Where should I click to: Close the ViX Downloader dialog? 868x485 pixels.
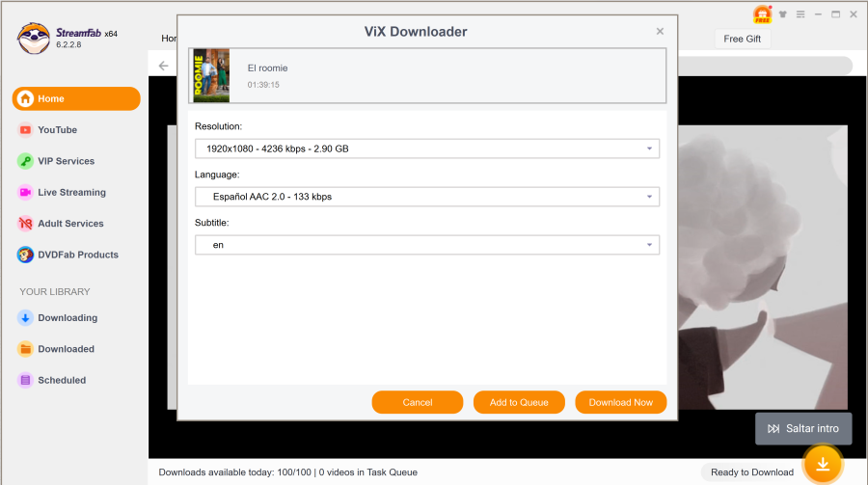coord(660,32)
